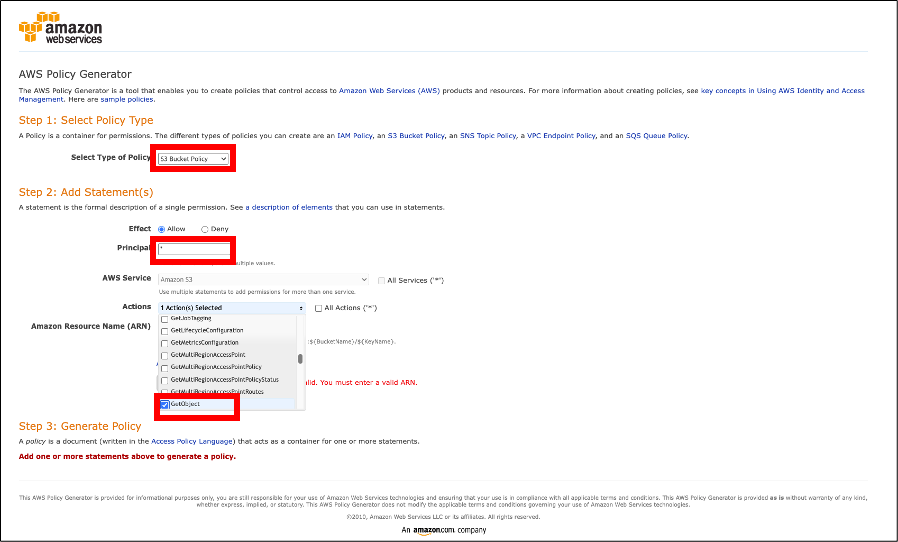The image size is (898, 542).
Task: Collapse the Actions selection dropdown
Action: (x=232, y=308)
